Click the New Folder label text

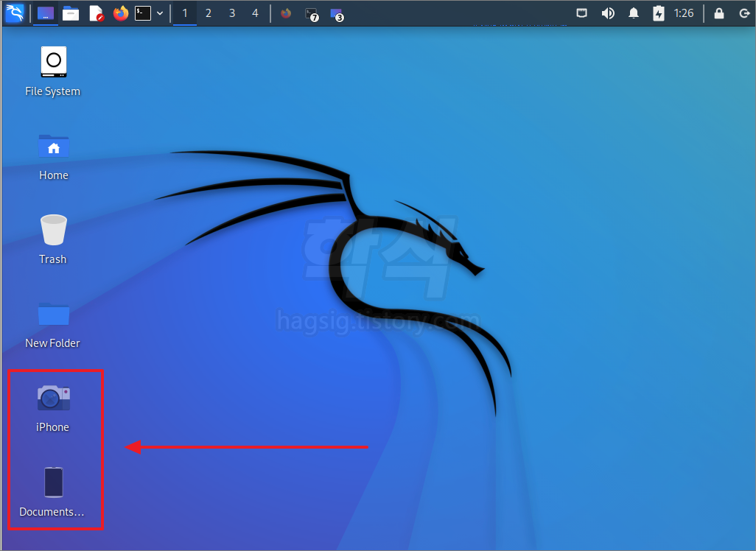[x=52, y=343]
